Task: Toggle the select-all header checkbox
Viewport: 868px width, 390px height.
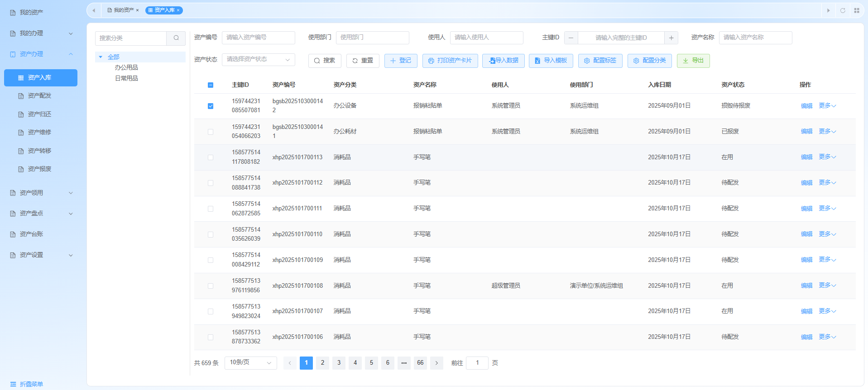Action: [211, 85]
